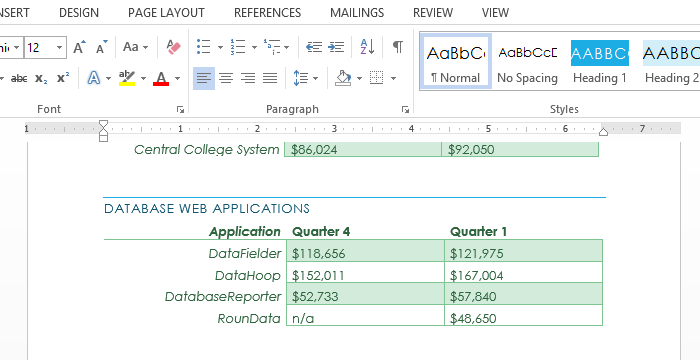Apply Text Effects and Typography

(x=93, y=79)
